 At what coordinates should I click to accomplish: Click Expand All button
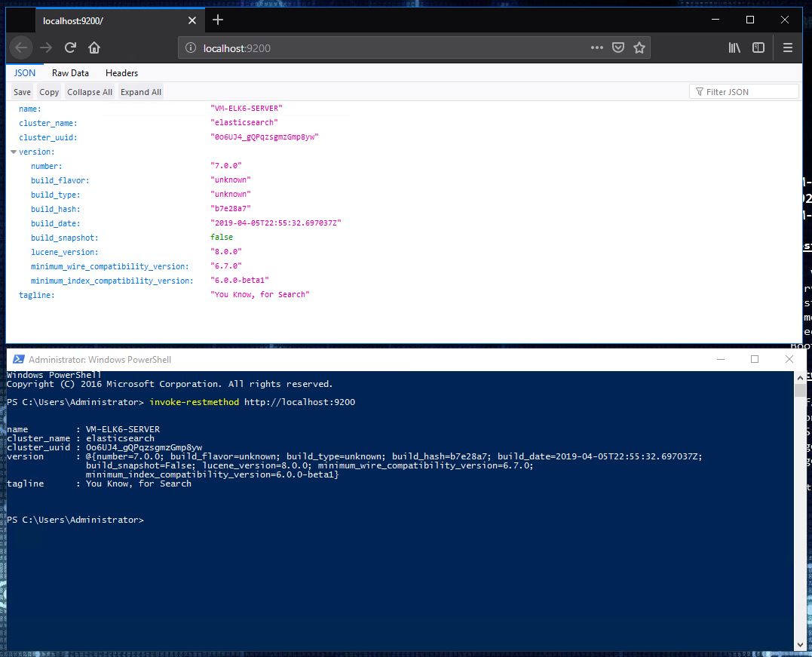(141, 92)
